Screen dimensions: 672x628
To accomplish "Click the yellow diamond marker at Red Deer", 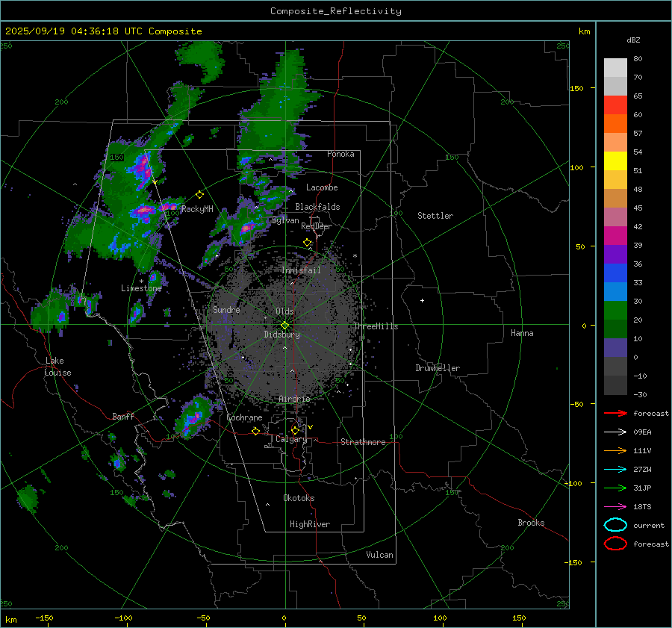I will pos(307,243).
